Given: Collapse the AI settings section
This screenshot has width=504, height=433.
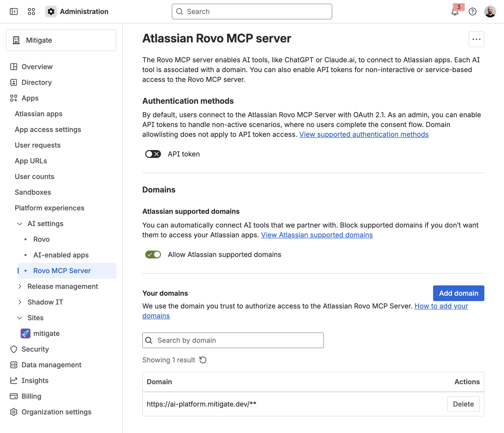Looking at the screenshot, I should coord(20,224).
